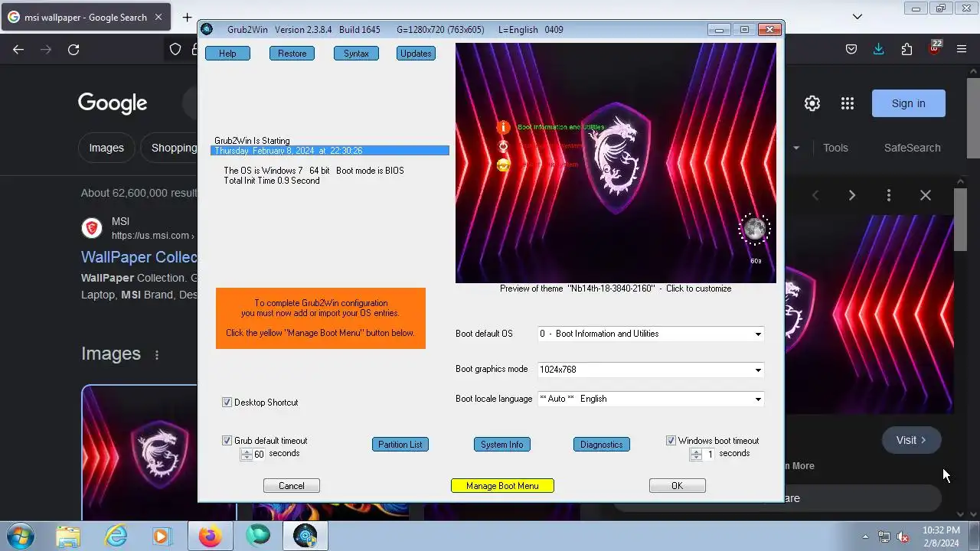Open Firefox downloads panel
Image resolution: width=980 pixels, height=551 pixels.
click(879, 50)
